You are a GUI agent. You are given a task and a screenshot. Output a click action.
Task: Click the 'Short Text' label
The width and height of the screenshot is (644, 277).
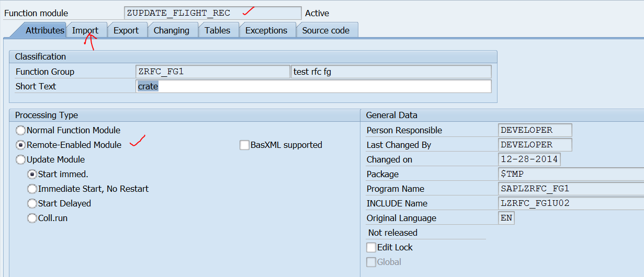click(x=36, y=86)
